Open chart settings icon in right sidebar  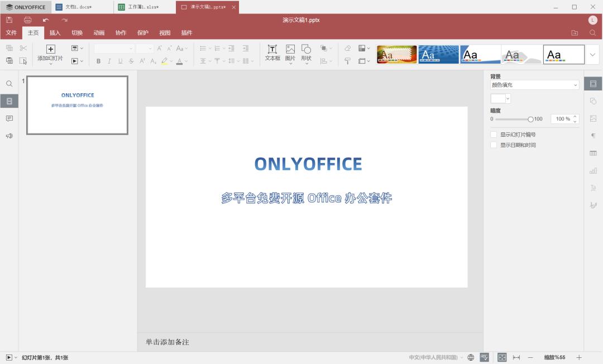pyautogui.click(x=593, y=170)
